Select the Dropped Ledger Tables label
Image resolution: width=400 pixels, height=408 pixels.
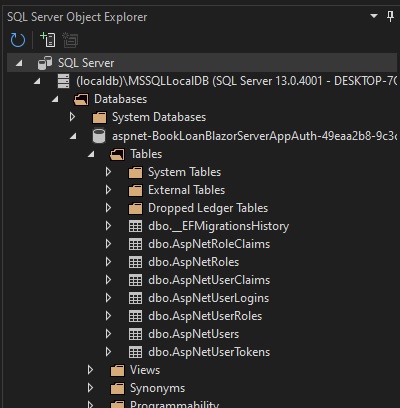[x=208, y=208]
